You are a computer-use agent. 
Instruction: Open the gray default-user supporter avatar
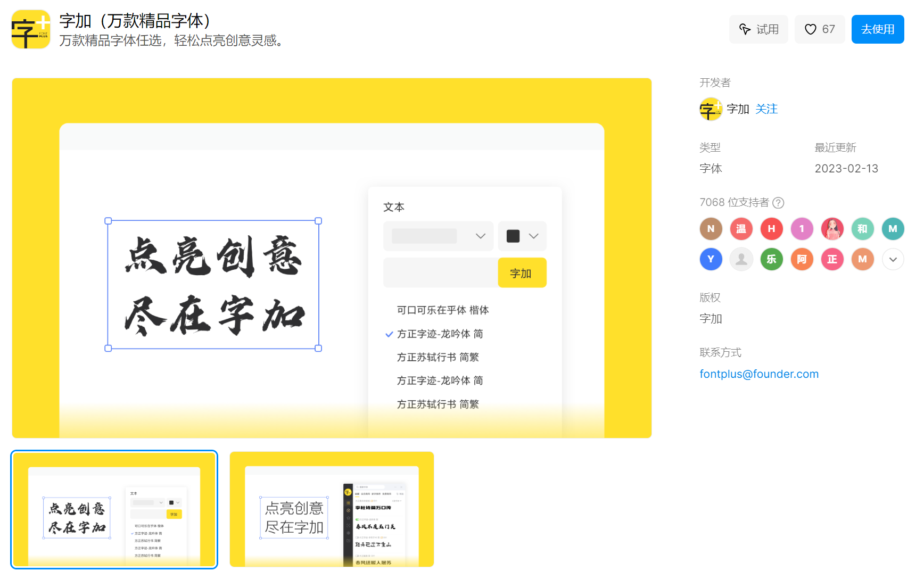point(741,259)
